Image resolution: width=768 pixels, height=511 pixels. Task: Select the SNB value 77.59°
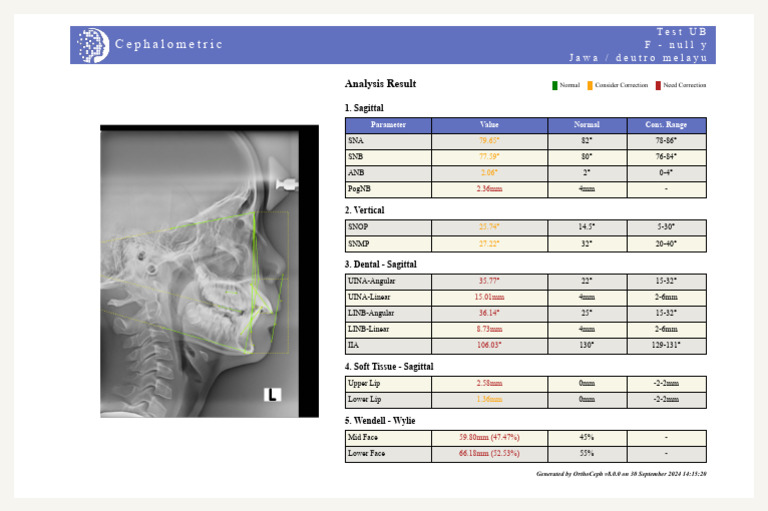click(x=489, y=157)
